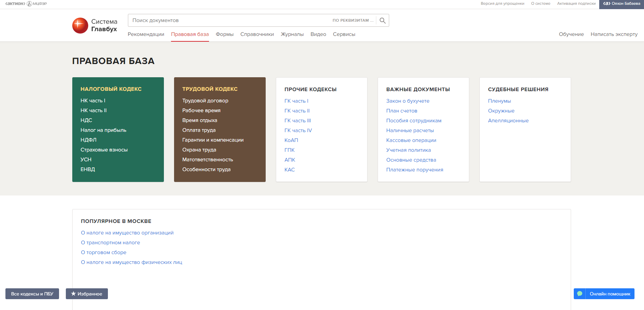
Task: Click into the Поиск документов search field
Action: point(227,20)
